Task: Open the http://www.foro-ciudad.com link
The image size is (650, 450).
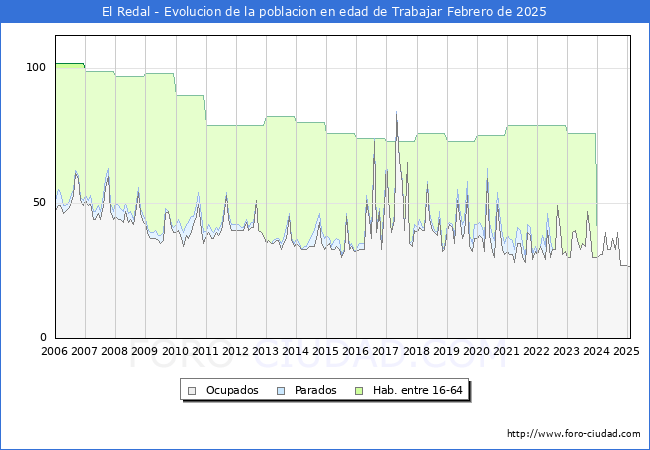Action: 574,434
